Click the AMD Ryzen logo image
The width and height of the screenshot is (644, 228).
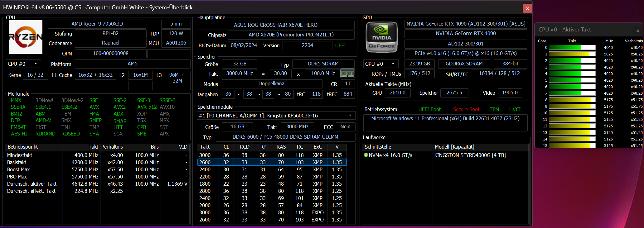26,37
